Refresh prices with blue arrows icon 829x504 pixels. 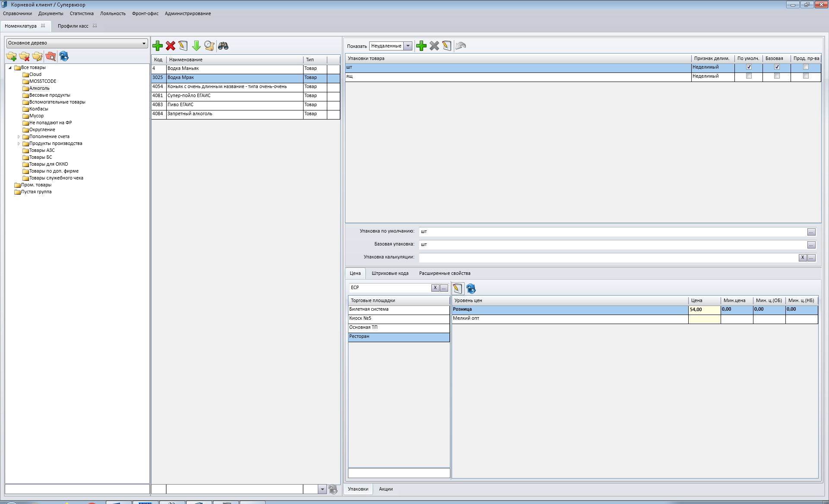tap(471, 289)
